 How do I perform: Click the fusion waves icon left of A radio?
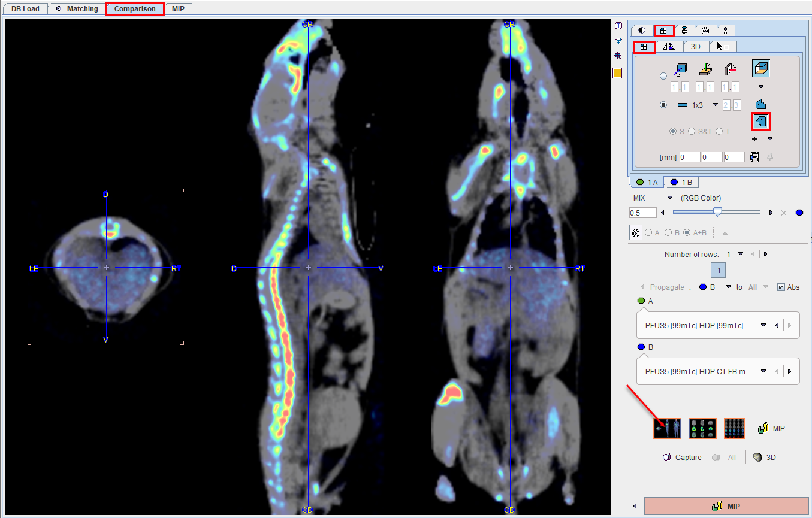[x=635, y=233]
